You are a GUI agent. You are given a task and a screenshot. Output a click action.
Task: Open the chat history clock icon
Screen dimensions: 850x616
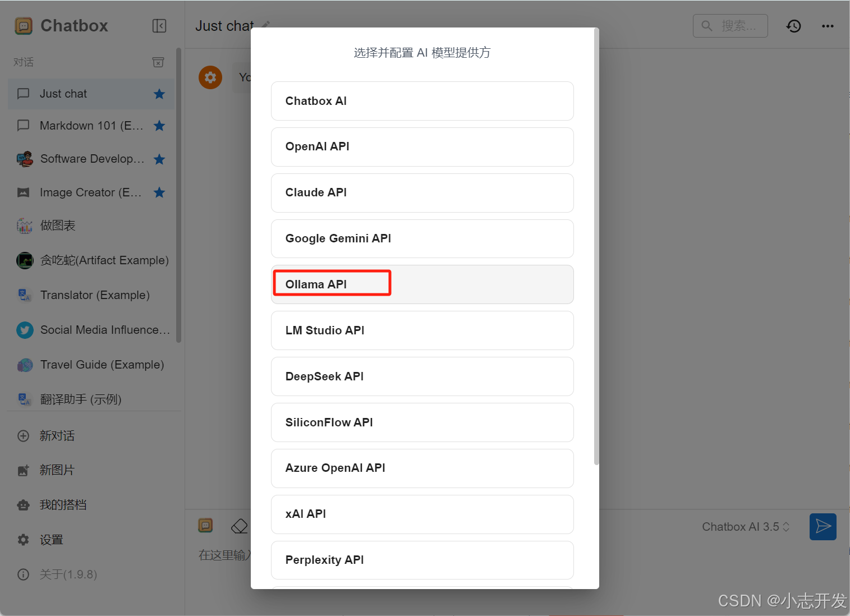click(x=794, y=26)
